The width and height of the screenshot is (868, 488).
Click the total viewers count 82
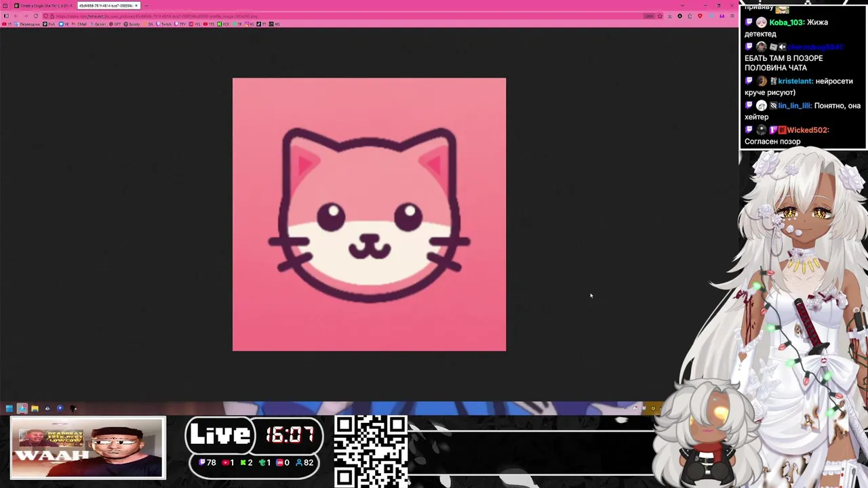[x=304, y=462]
